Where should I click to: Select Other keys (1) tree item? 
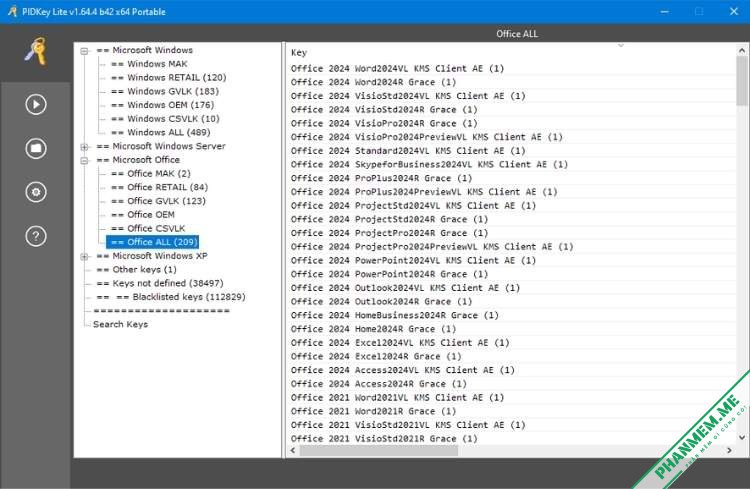tap(136, 270)
